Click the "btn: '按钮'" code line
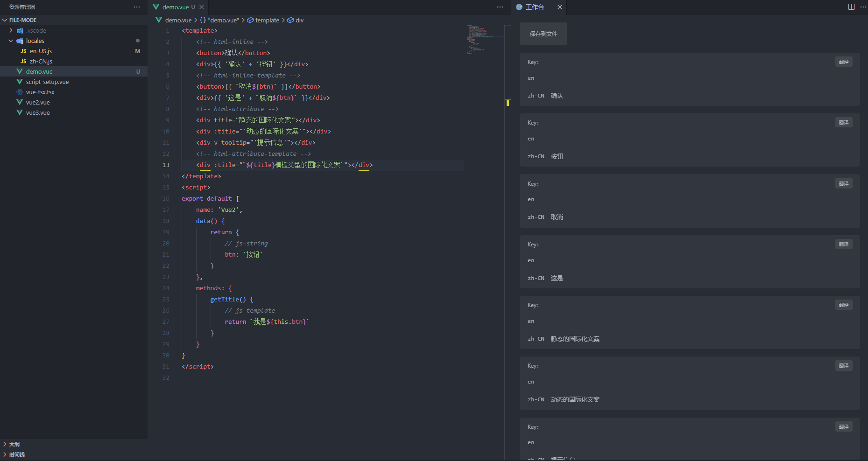 (x=244, y=254)
